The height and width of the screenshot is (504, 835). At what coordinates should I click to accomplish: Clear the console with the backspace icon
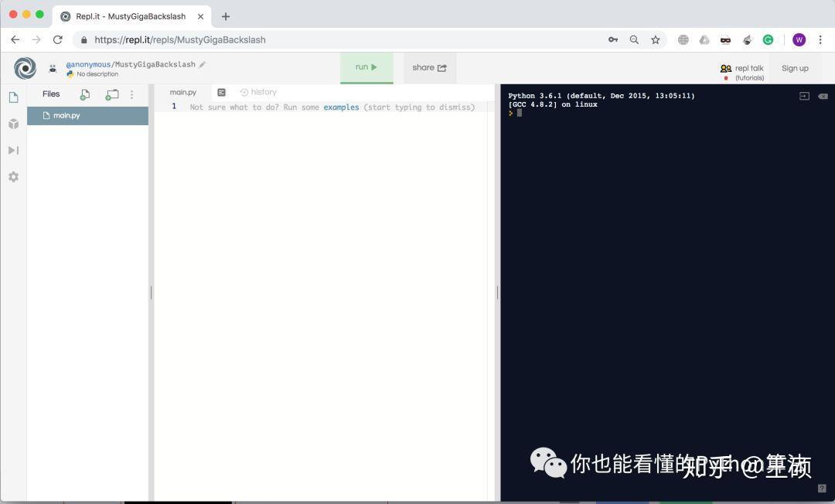(x=823, y=96)
